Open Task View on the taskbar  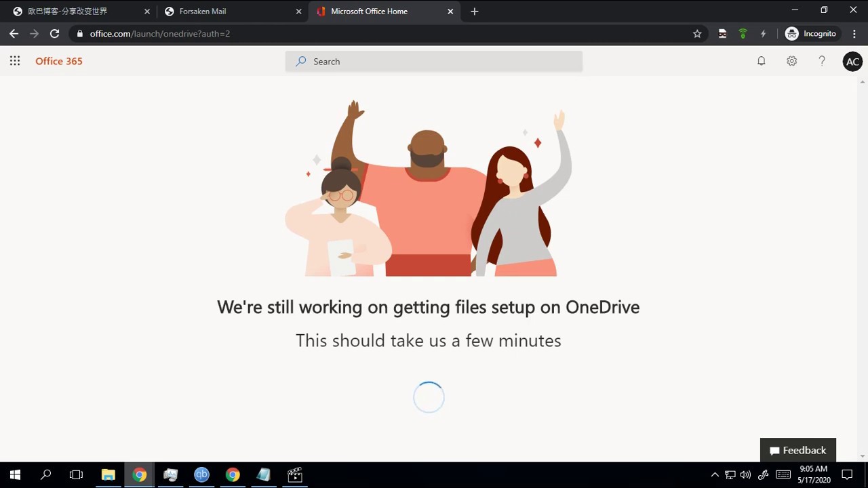[x=76, y=474]
